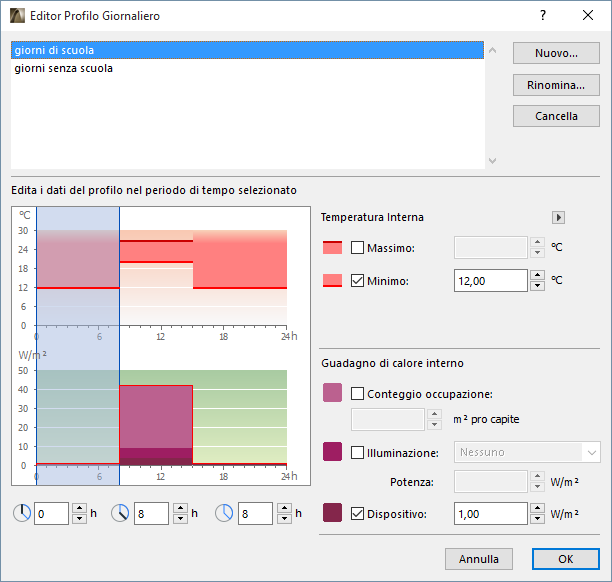Click the duration clock icon
This screenshot has width=612, height=582.
[224, 513]
